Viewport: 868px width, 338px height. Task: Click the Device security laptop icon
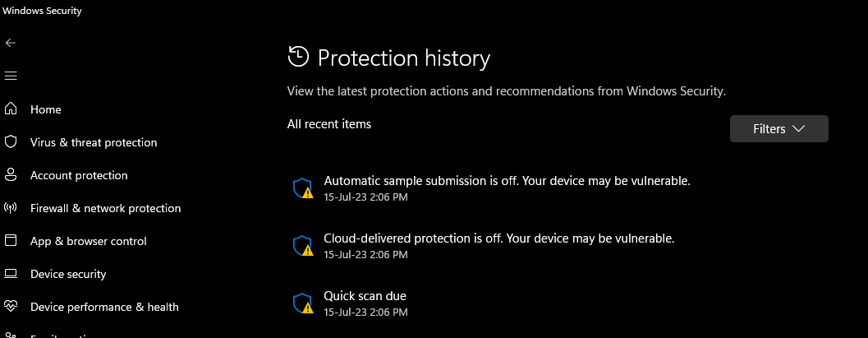point(11,274)
